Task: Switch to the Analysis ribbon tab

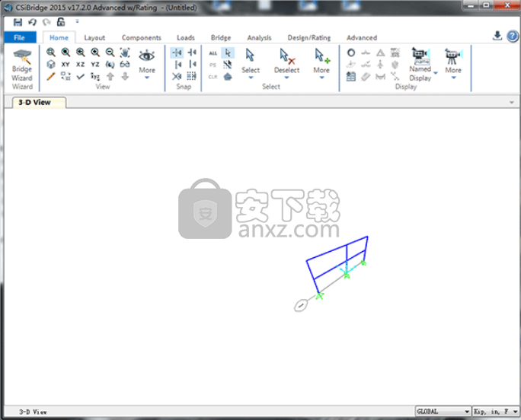Action: click(x=259, y=37)
